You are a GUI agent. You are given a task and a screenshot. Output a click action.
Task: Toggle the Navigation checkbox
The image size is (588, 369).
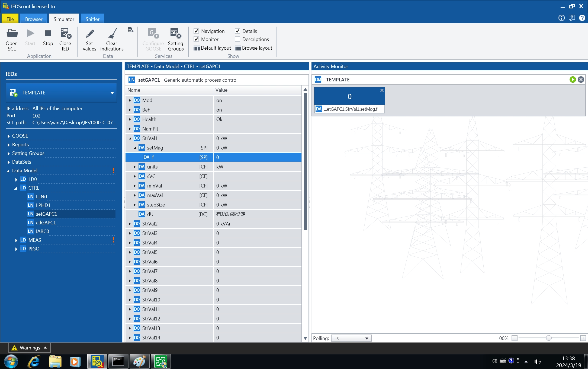(x=197, y=31)
